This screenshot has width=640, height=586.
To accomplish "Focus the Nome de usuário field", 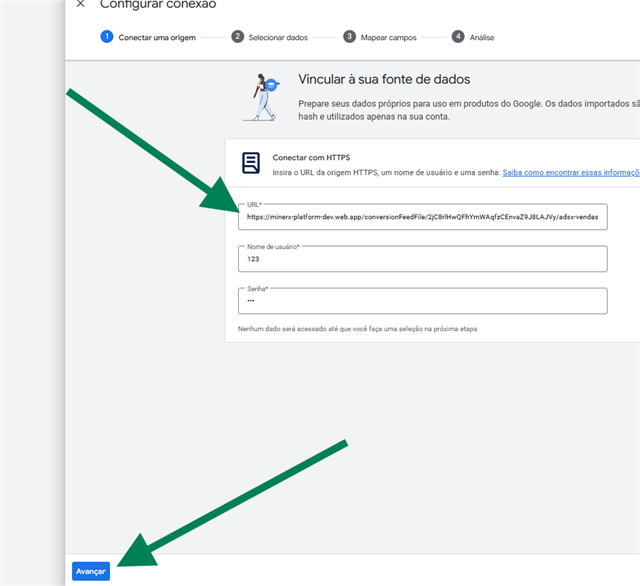I will pos(422,259).
